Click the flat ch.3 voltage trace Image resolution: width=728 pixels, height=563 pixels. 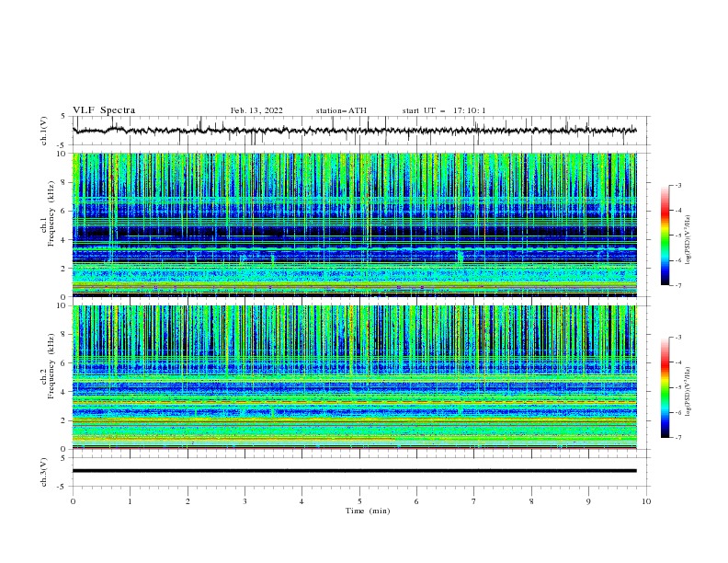point(355,471)
